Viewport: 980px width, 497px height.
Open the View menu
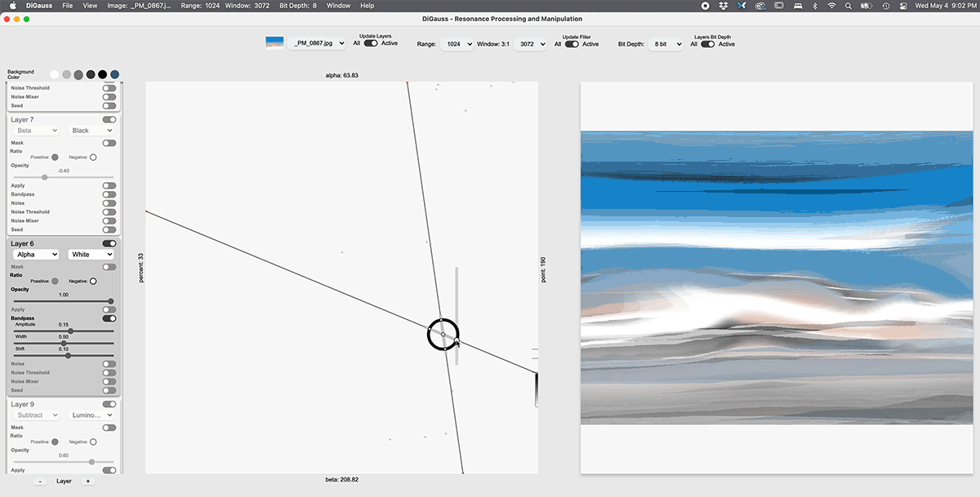point(89,6)
